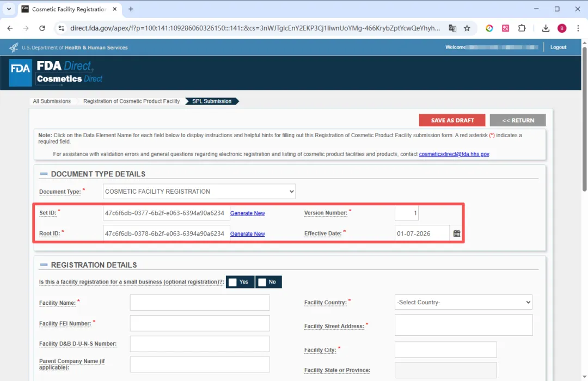Click the Facility City input
The image size is (588, 381).
click(x=446, y=349)
